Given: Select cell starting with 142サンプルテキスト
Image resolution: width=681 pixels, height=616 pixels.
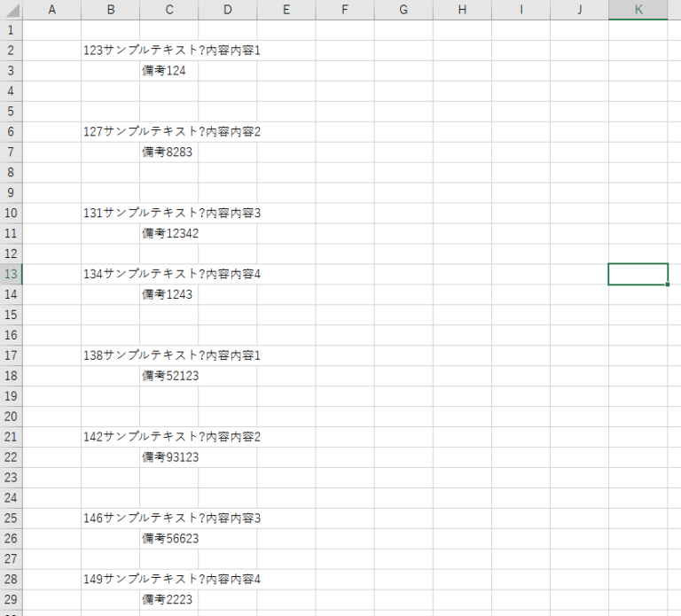Looking at the screenshot, I should click(110, 437).
